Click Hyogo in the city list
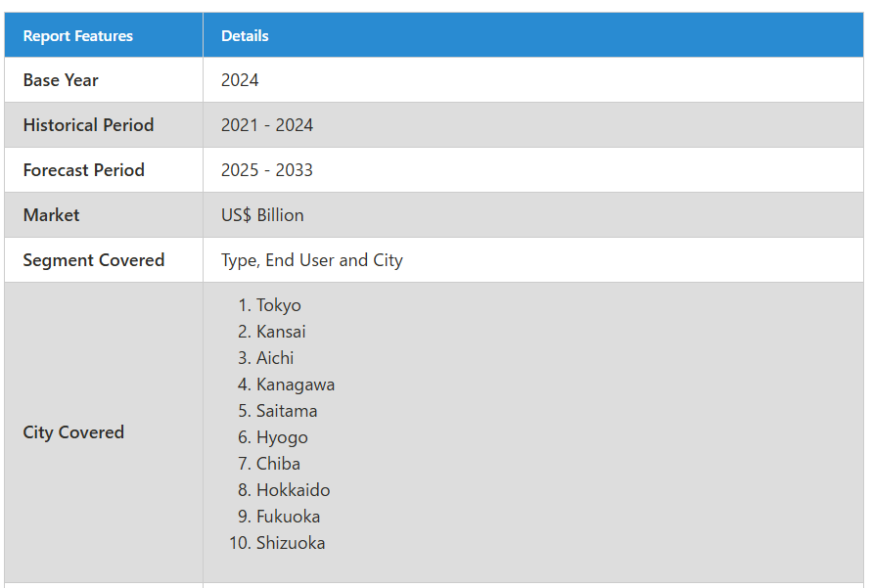Screen dimensions: 871x588 tap(282, 437)
